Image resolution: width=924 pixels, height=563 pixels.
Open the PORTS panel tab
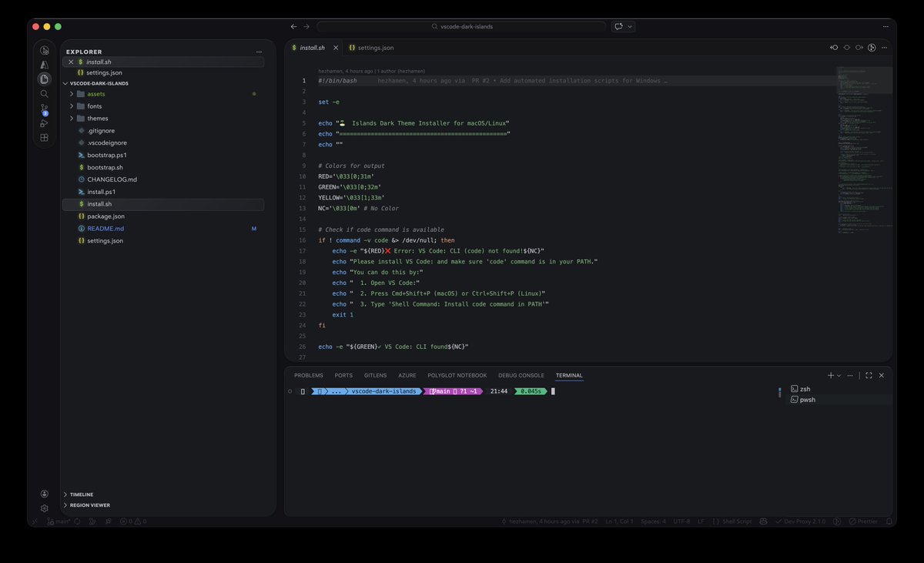click(x=343, y=375)
